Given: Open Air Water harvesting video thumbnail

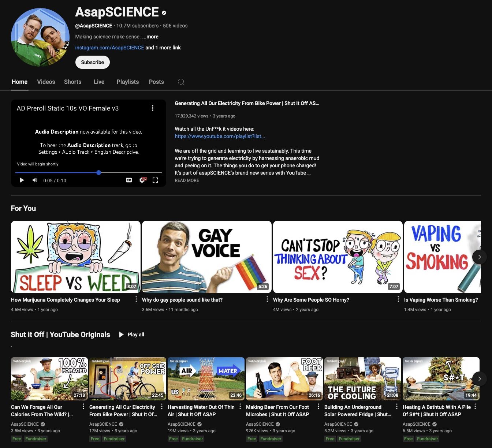Looking at the screenshot, I should pos(206,379).
